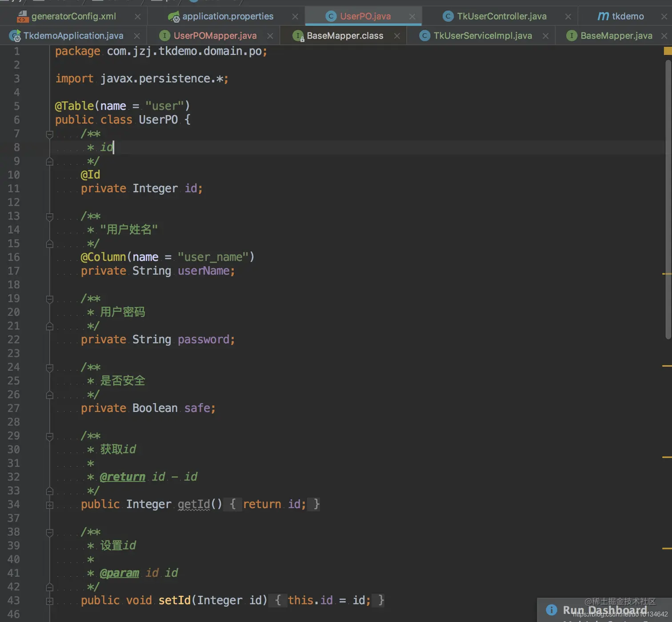The height and width of the screenshot is (622, 672).
Task: Open TkUserServiceImpl.java tab
Action: point(483,36)
